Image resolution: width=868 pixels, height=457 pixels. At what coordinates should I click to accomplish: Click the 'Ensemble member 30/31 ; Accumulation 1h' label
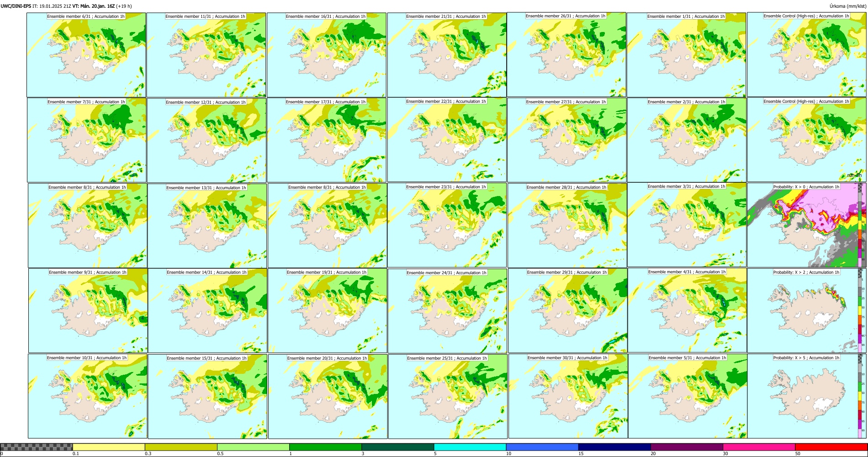coord(567,358)
